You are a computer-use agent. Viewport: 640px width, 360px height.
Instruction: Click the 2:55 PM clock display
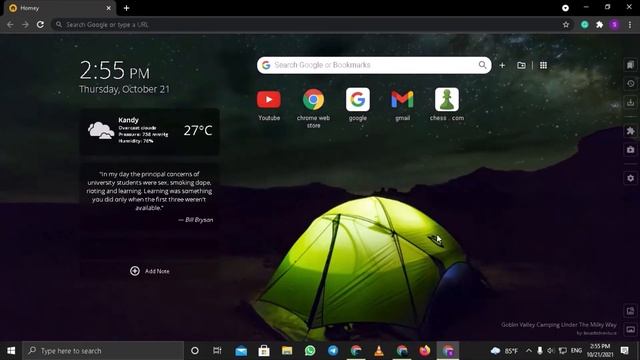115,70
